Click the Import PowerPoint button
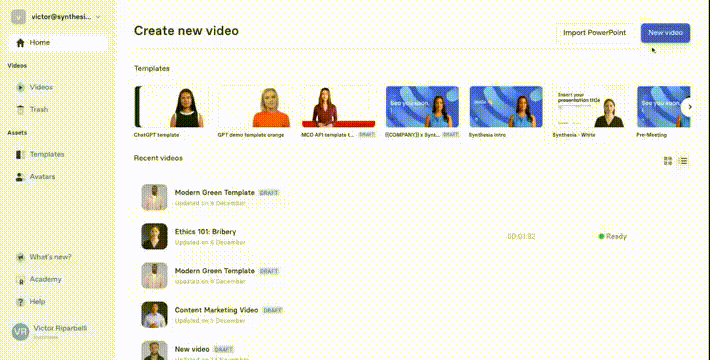 pyautogui.click(x=594, y=33)
